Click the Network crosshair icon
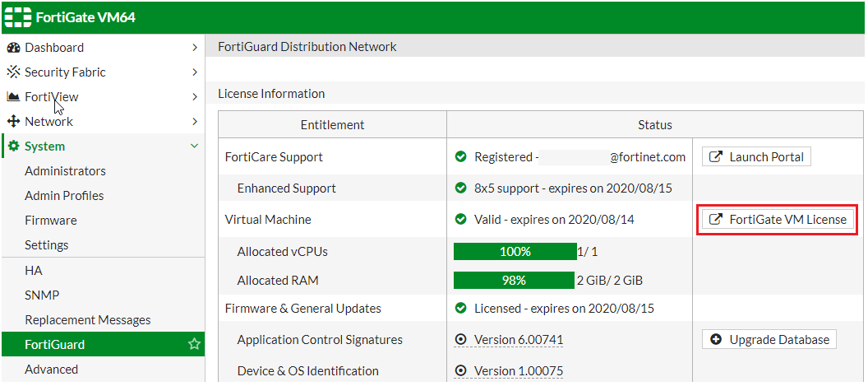Viewport: 868px width, 386px height. click(x=13, y=122)
